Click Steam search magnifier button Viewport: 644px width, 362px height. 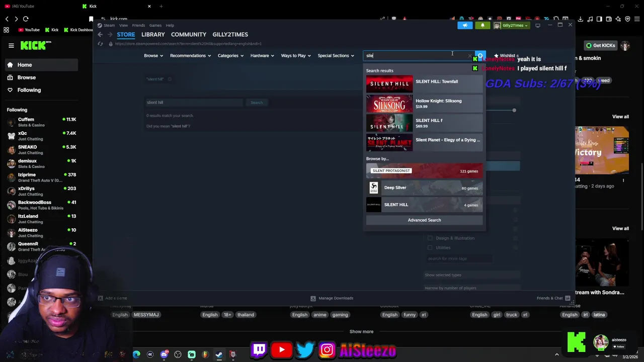pyautogui.click(x=480, y=56)
